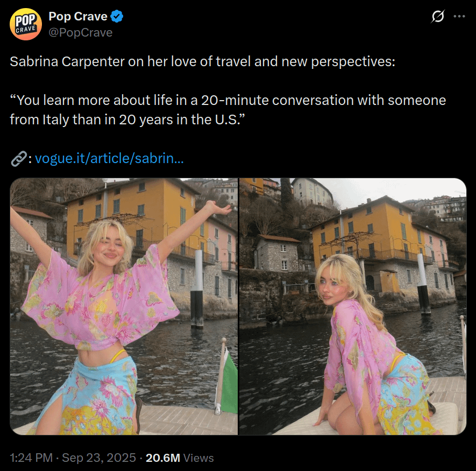
Task: View the left photo with raised arms
Action: (x=124, y=306)
